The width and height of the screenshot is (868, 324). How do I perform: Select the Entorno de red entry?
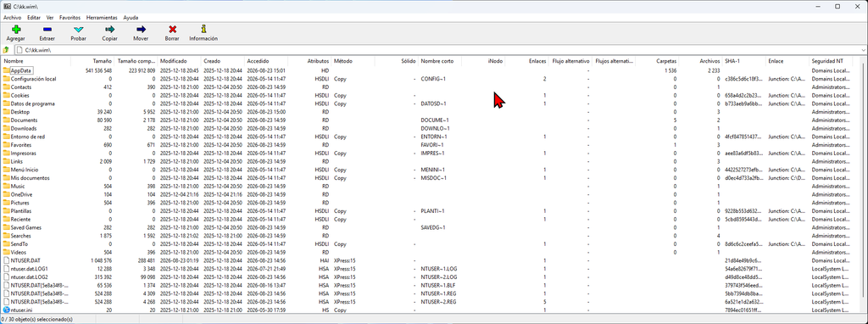pos(28,137)
